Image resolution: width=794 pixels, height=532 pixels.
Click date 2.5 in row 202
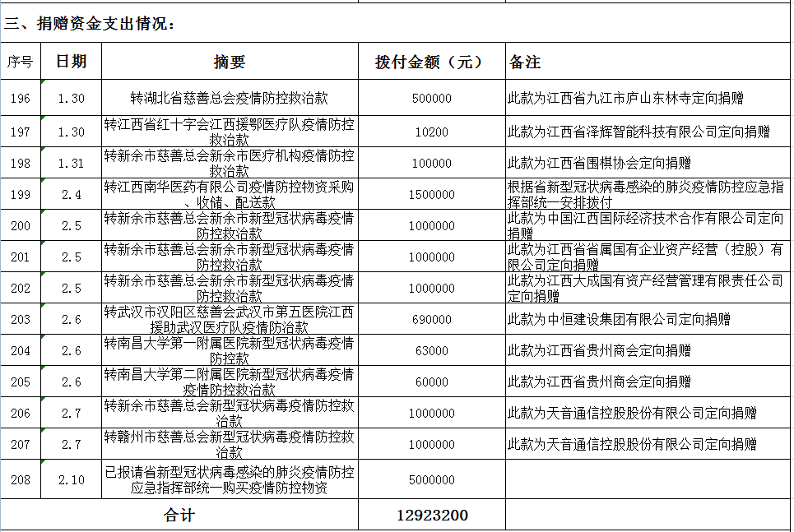(71, 289)
